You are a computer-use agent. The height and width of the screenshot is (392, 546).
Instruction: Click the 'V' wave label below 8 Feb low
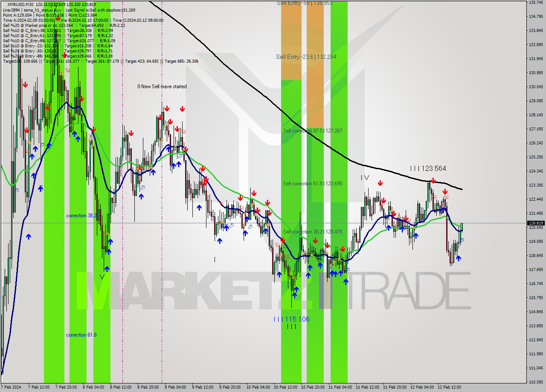point(102,277)
